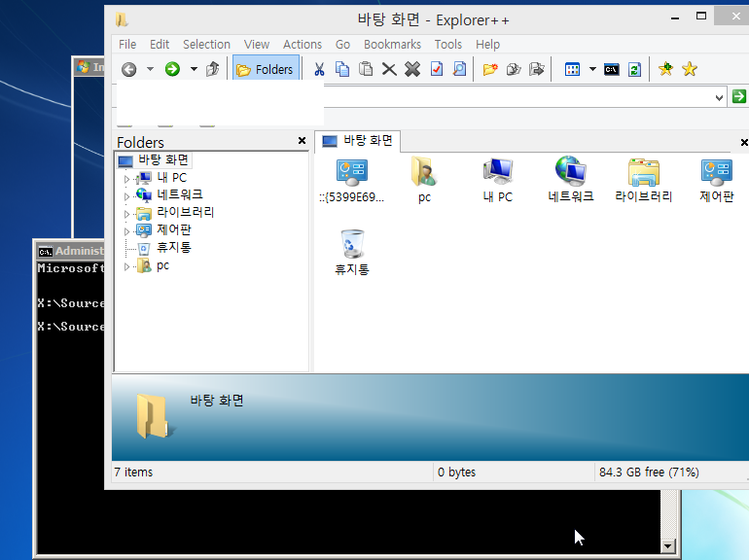The width and height of the screenshot is (749, 560).
Task: Click the Copy icon in toolbar
Action: pos(342,69)
